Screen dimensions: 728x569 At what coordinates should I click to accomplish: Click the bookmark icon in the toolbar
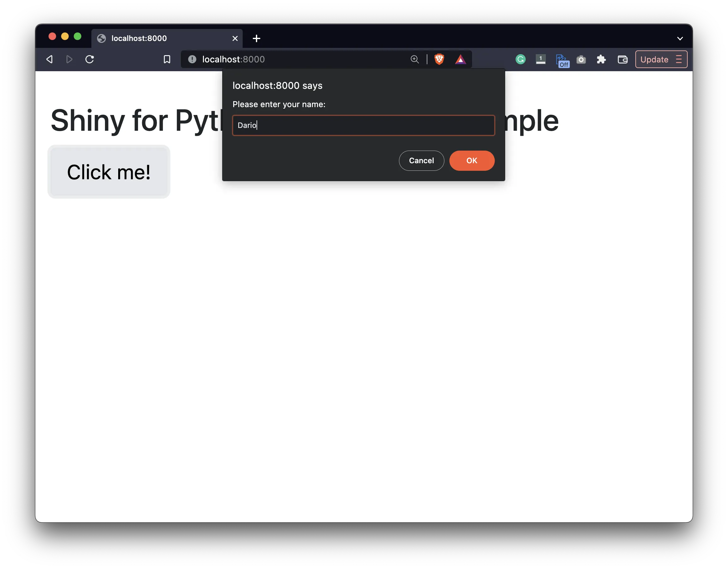coord(167,59)
